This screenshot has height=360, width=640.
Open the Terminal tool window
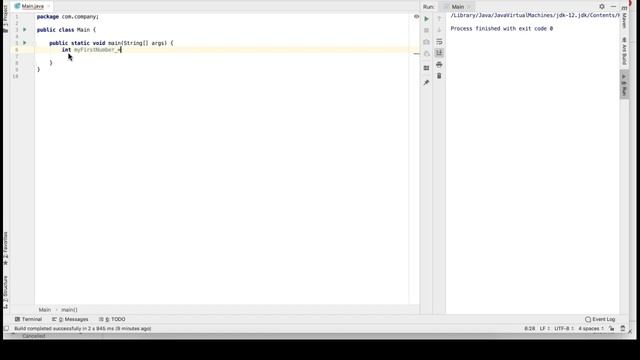click(x=28, y=319)
